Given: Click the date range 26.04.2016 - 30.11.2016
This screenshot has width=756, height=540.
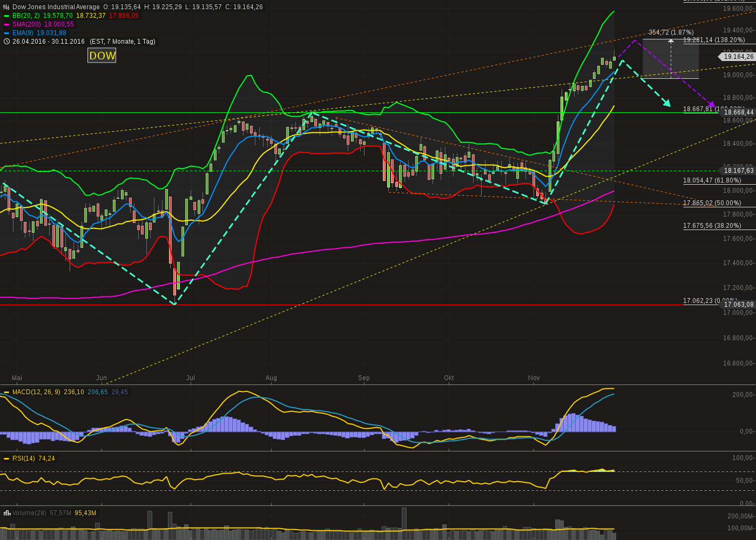Looking at the screenshot, I should tap(49, 42).
